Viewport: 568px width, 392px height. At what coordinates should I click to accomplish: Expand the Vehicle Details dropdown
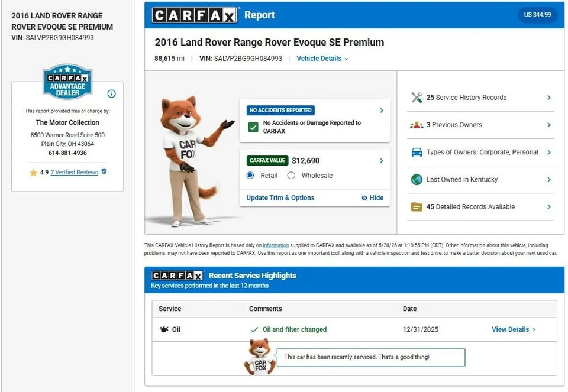click(322, 59)
